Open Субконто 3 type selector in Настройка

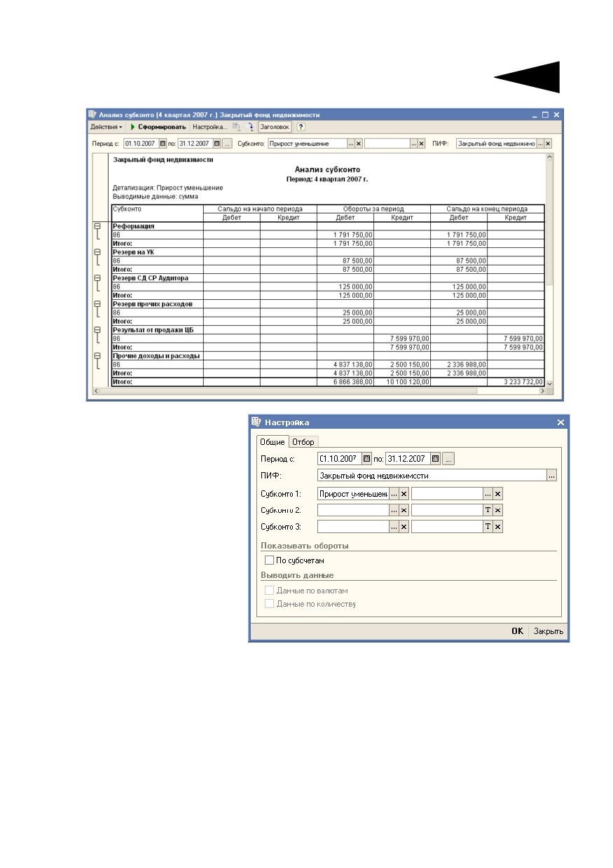point(394,527)
